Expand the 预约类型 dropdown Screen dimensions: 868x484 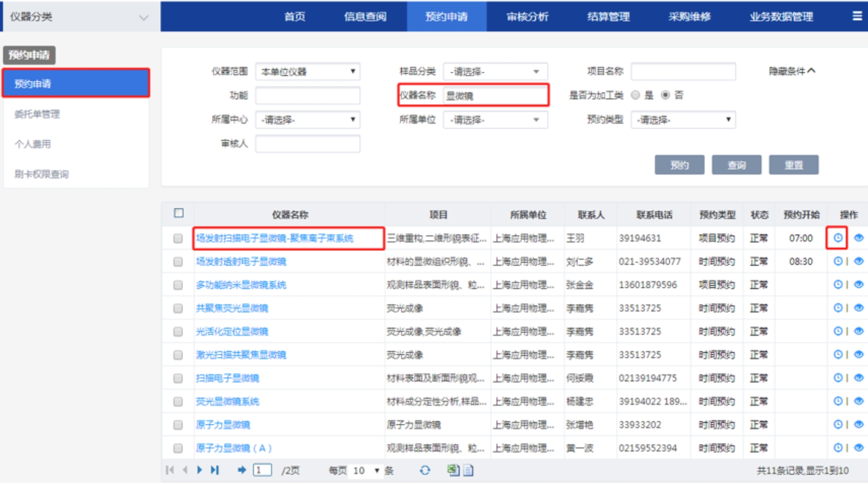pyautogui.click(x=683, y=120)
